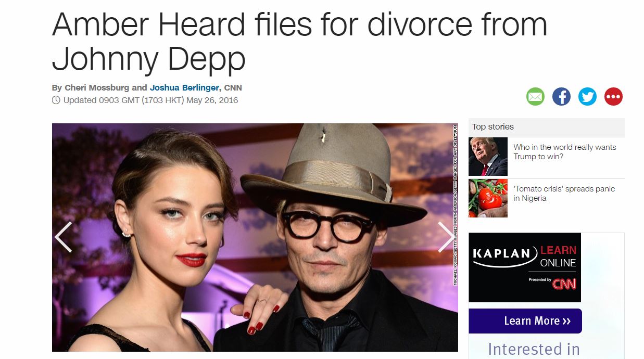Click the Kaplan Learn Online ad banner

(525, 267)
